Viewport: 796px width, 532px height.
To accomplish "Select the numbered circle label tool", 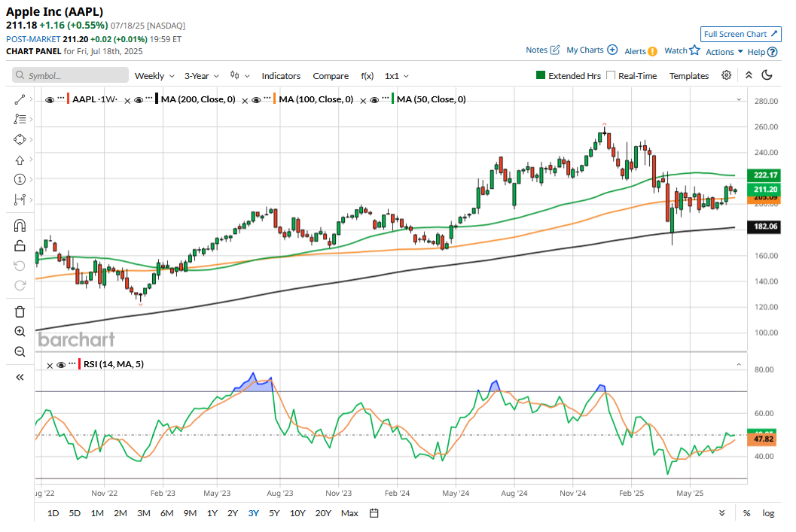I will click(x=20, y=180).
